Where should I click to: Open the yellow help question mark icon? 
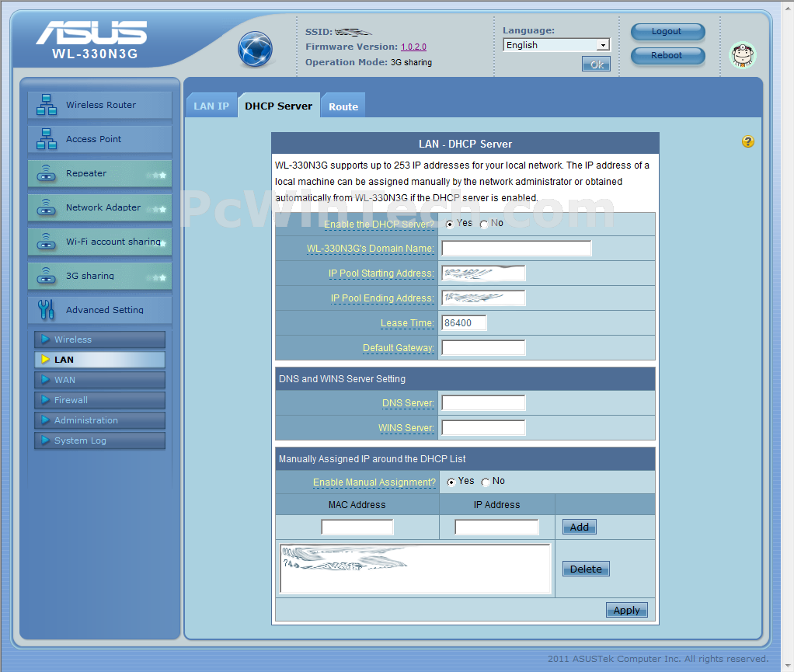coord(748,141)
